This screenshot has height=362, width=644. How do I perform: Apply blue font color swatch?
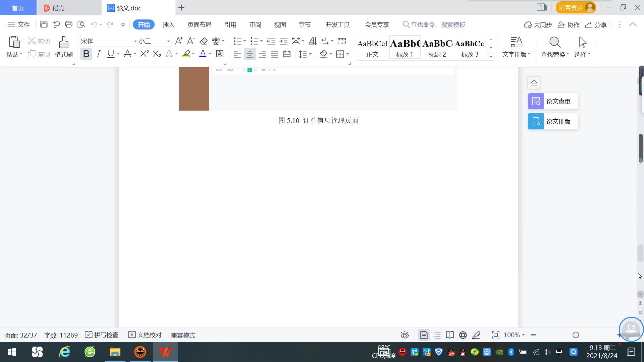pos(203,54)
